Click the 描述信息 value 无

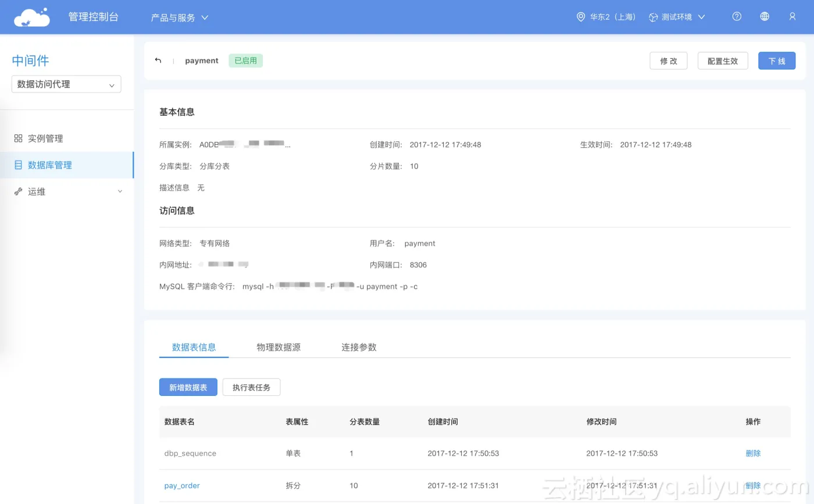201,188
